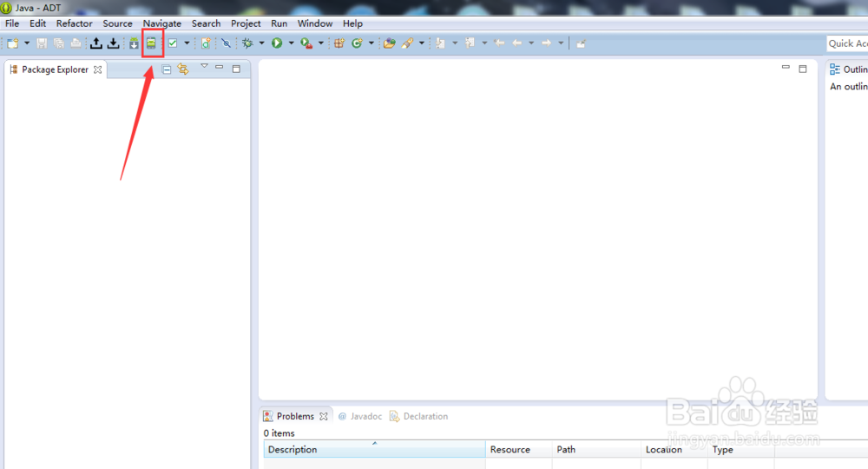Click the New wizard toolbar icon
The image size is (868, 469).
click(x=12, y=43)
